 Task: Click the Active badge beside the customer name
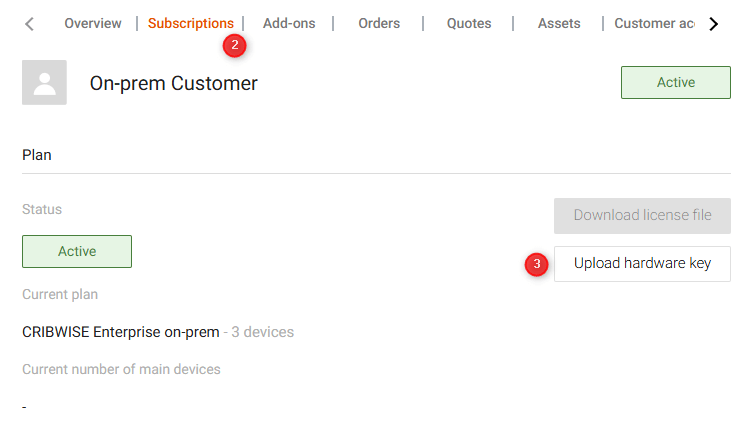pos(675,83)
